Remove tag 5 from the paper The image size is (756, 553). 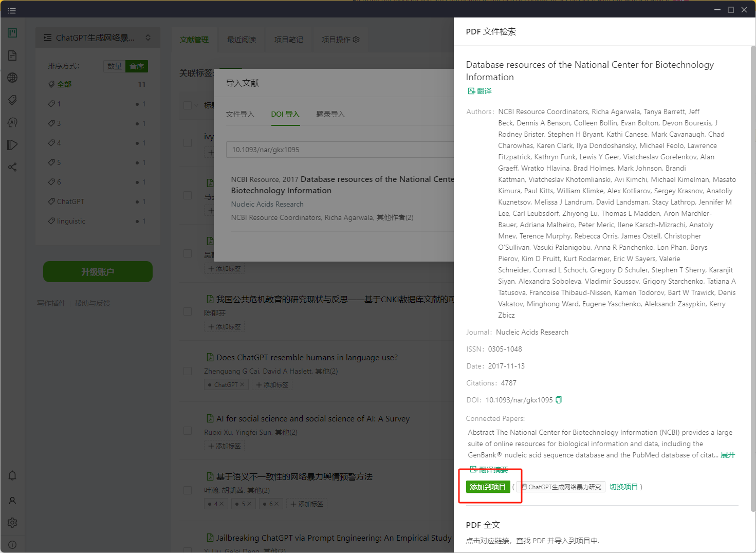tap(249, 504)
